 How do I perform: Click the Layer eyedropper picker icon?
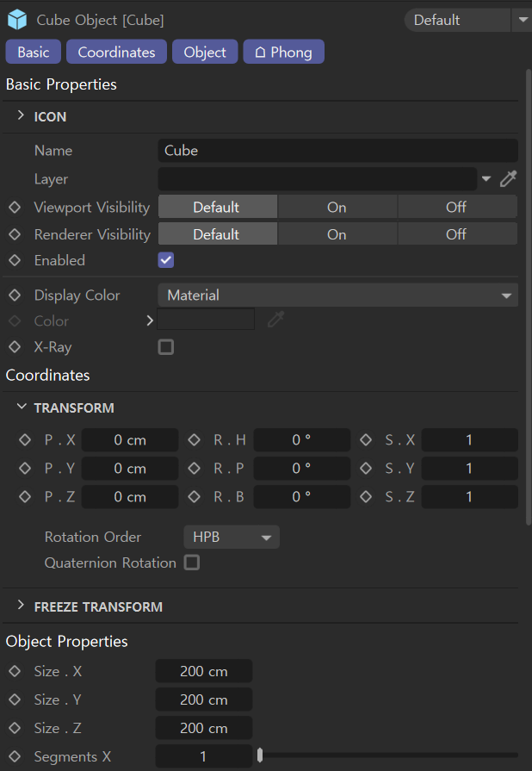click(509, 179)
